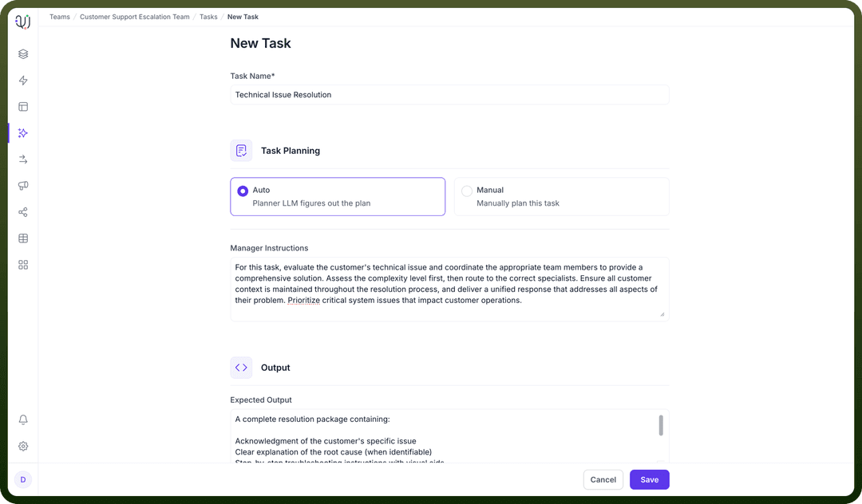
Task: Click the Save button
Action: 649,480
